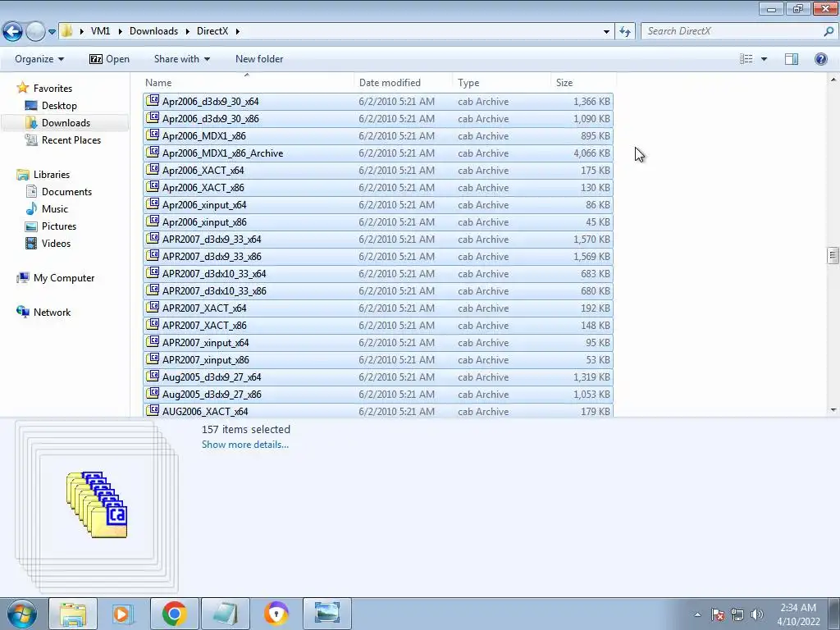Launch Google Chrome from the taskbar
This screenshot has height=630, width=840.
(174, 614)
